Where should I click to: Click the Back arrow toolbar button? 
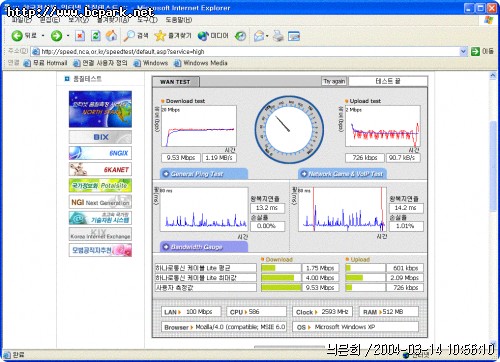(17, 35)
